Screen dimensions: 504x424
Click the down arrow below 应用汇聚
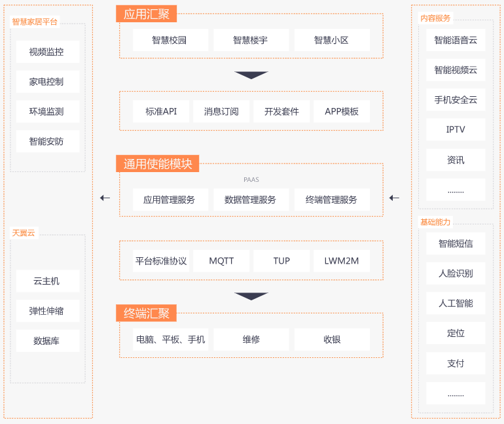click(251, 75)
